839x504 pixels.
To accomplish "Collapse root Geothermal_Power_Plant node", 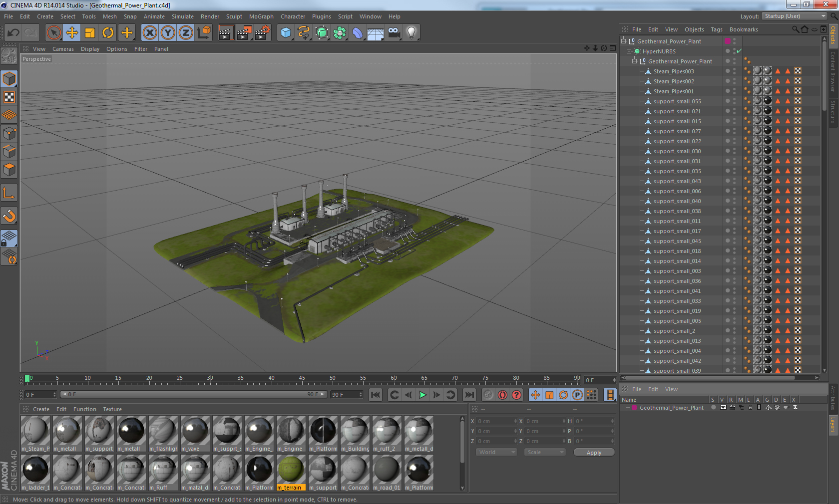I will 623,41.
